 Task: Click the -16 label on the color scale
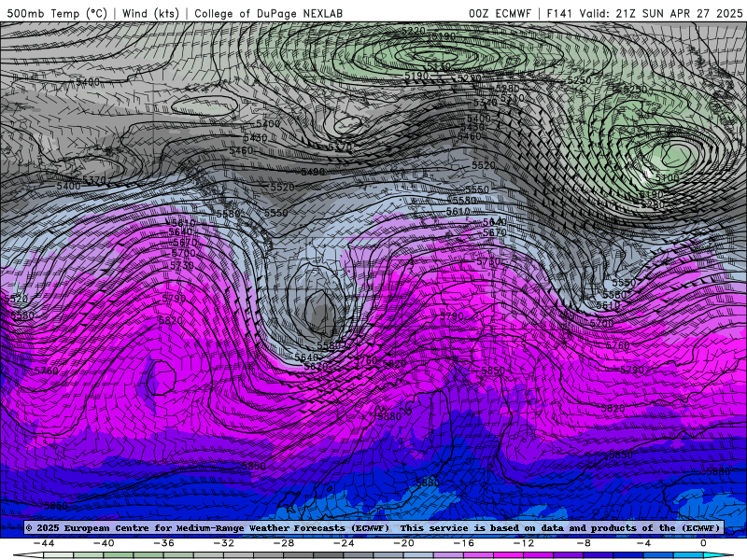coord(464,543)
